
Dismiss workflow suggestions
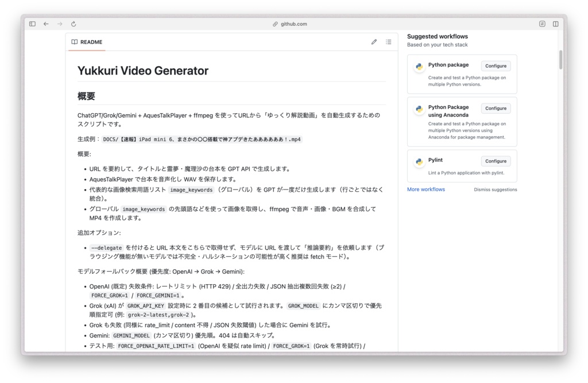coord(495,189)
